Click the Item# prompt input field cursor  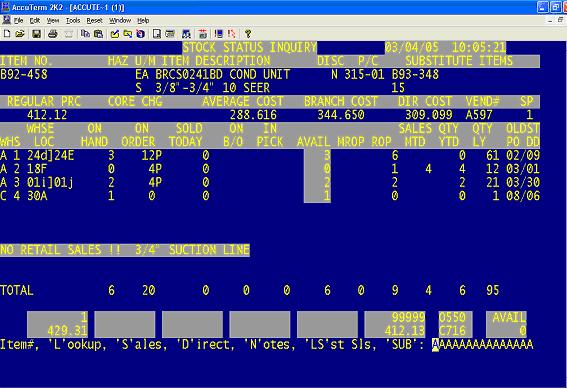(x=435, y=345)
